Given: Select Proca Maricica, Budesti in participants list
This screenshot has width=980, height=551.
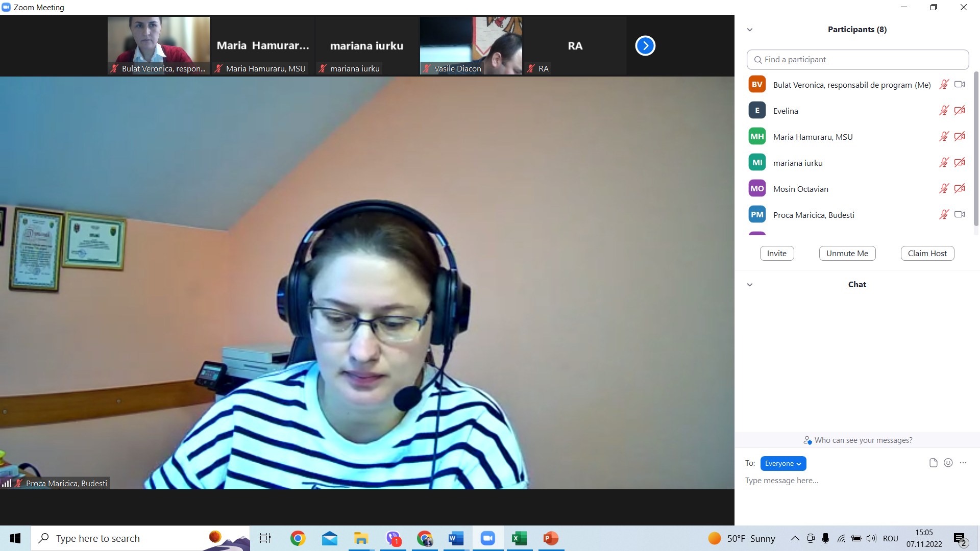Looking at the screenshot, I should pos(814,215).
